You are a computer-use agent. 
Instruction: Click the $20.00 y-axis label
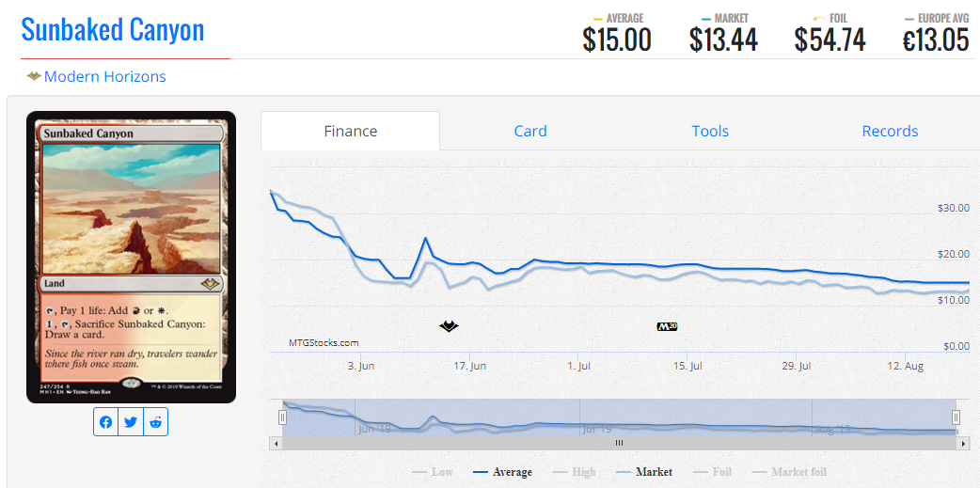click(954, 254)
